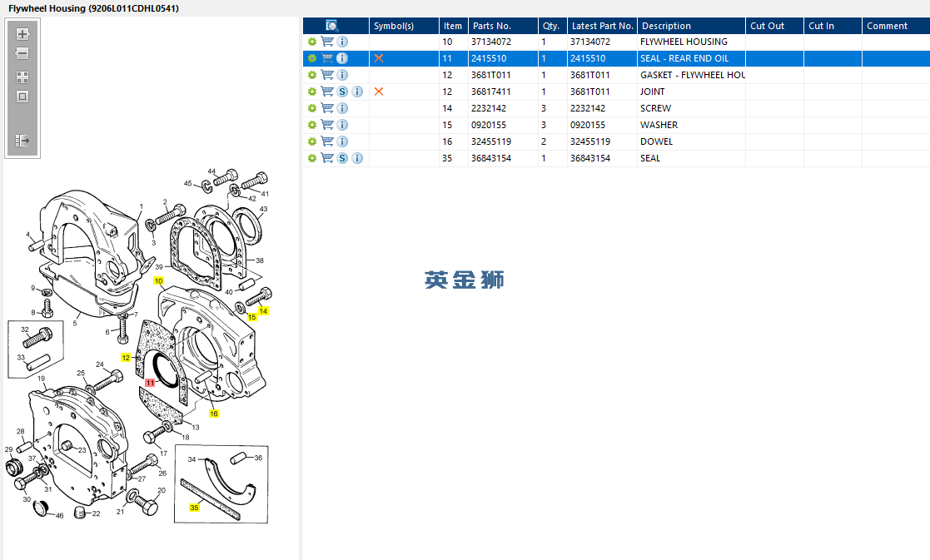Add SEAL 36843154 to cart

point(327,157)
